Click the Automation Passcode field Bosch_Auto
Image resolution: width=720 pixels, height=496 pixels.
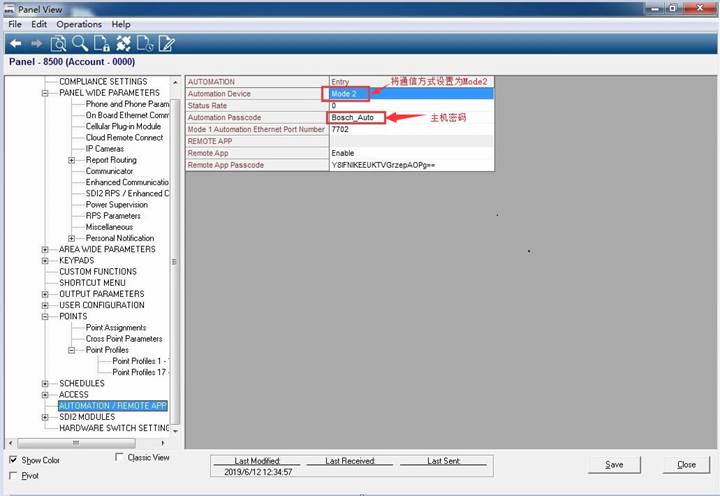pyautogui.click(x=356, y=117)
